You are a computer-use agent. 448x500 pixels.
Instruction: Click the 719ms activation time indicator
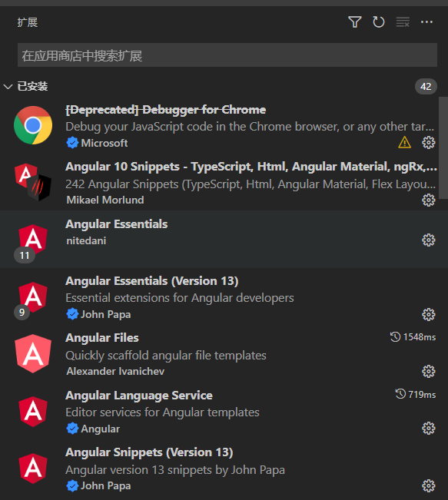pyautogui.click(x=416, y=395)
